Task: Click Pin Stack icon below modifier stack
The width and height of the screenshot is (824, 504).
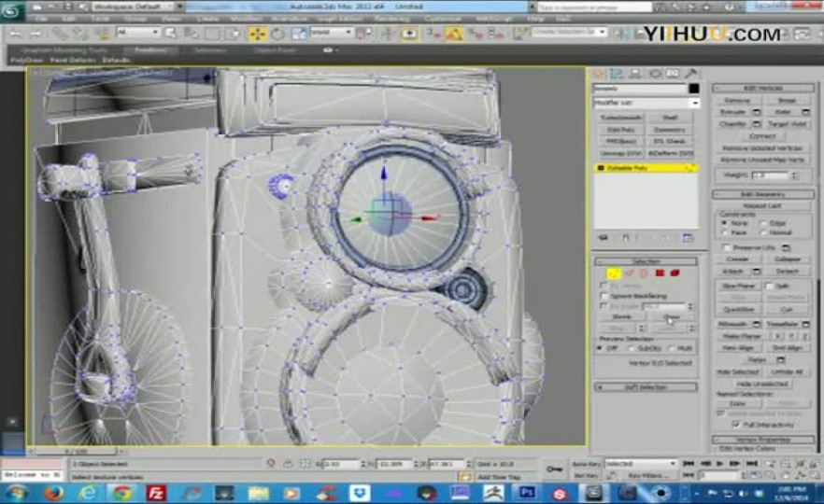Action: point(604,238)
